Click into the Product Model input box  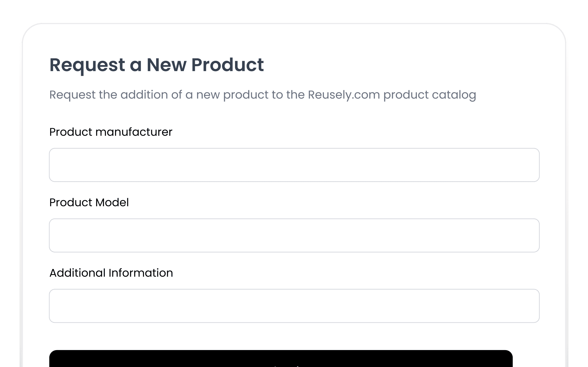(294, 235)
